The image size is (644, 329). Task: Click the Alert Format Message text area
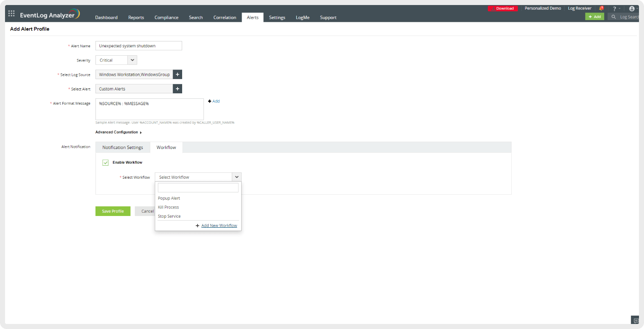[x=149, y=109]
